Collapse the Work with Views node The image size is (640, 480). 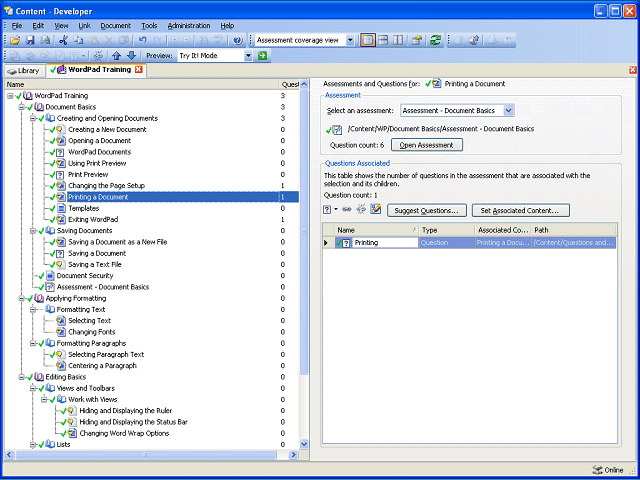pos(44,400)
